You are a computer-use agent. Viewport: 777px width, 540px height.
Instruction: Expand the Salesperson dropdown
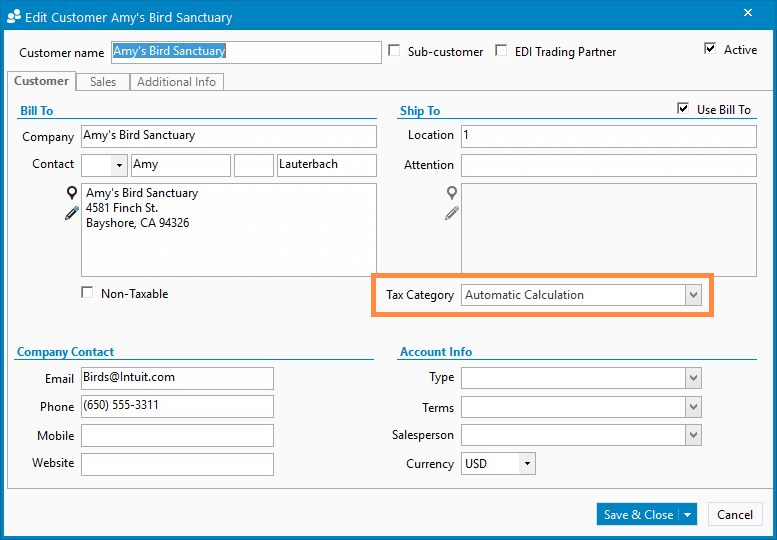(693, 435)
